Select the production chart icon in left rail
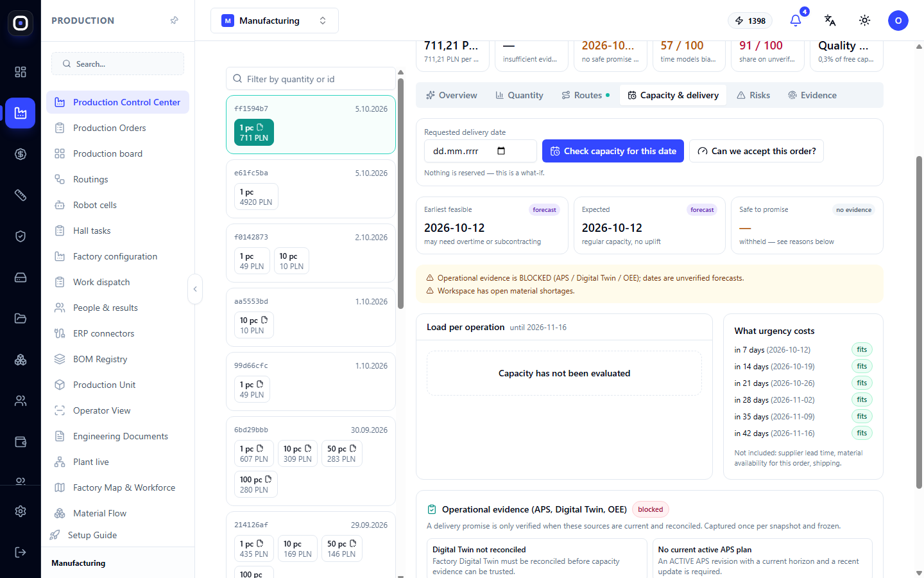The width and height of the screenshot is (924, 578). click(x=21, y=113)
